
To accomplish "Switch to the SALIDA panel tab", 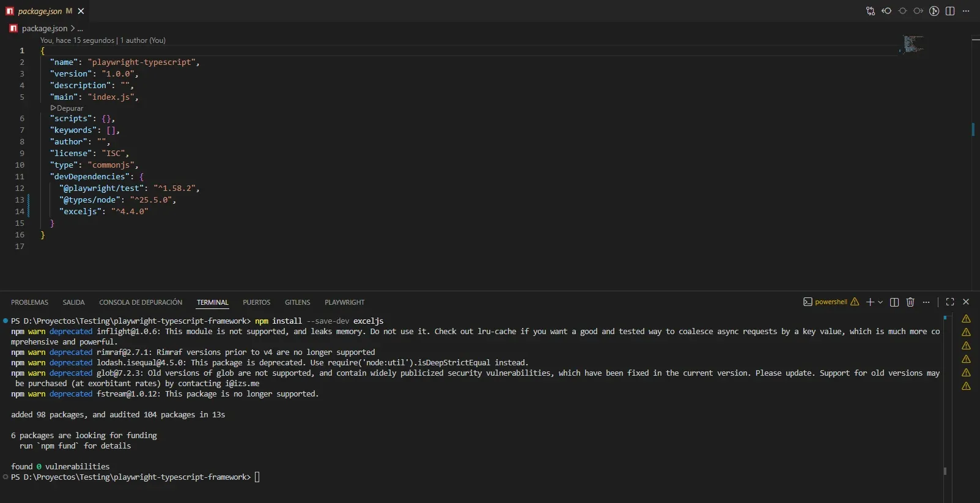I will pyautogui.click(x=73, y=302).
